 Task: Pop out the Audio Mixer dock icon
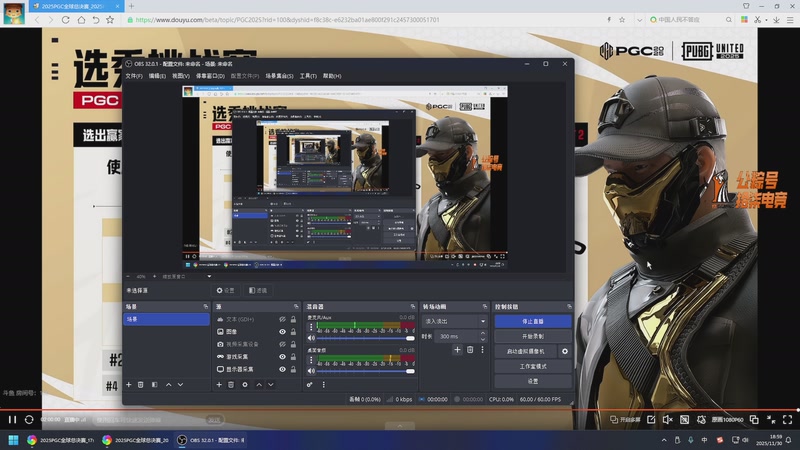(x=413, y=307)
